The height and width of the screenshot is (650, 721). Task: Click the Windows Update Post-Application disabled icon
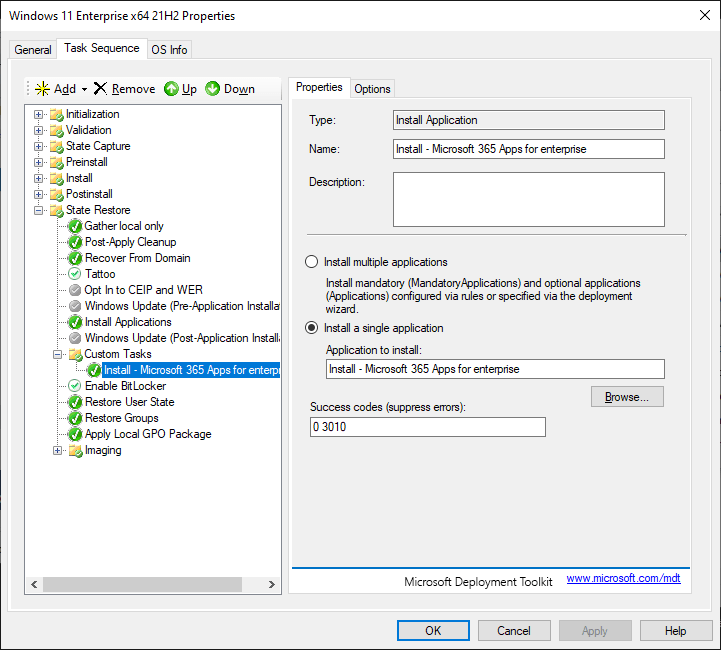[x=75, y=338]
